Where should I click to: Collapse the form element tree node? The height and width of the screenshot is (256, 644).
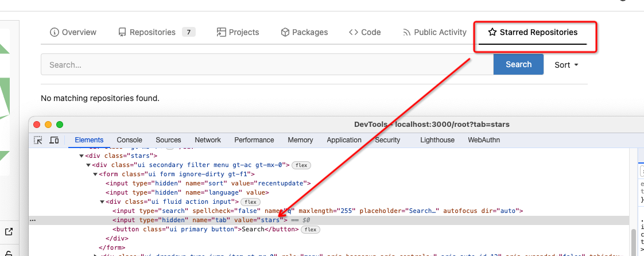(x=96, y=174)
